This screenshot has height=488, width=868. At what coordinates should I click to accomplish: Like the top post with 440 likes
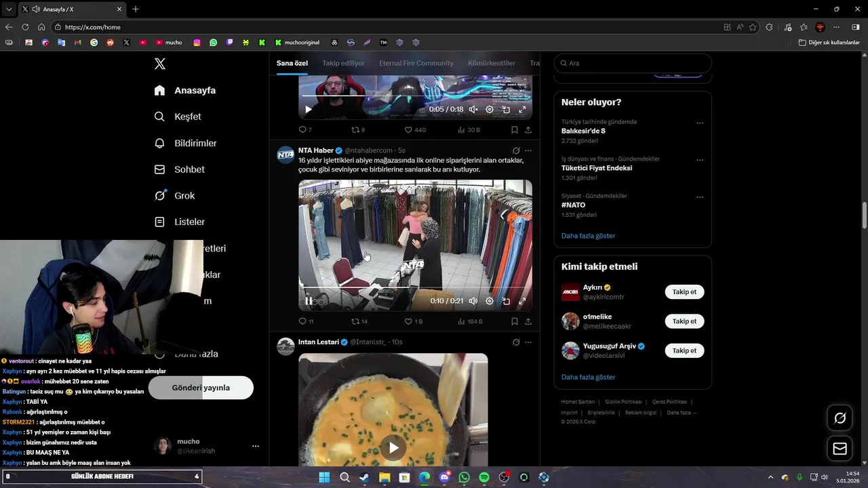click(415, 129)
